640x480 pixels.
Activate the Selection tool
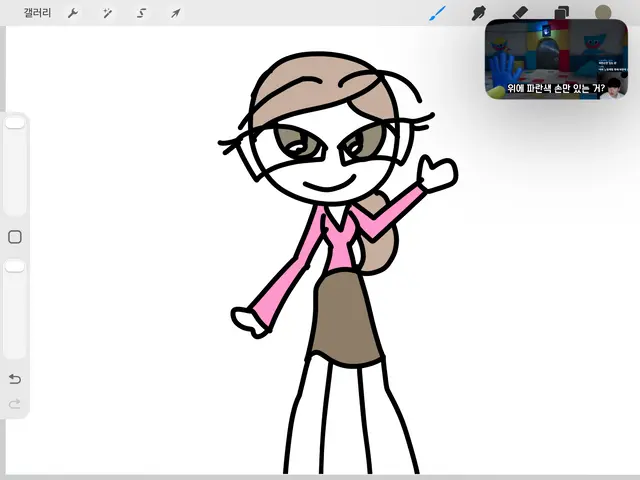point(142,13)
